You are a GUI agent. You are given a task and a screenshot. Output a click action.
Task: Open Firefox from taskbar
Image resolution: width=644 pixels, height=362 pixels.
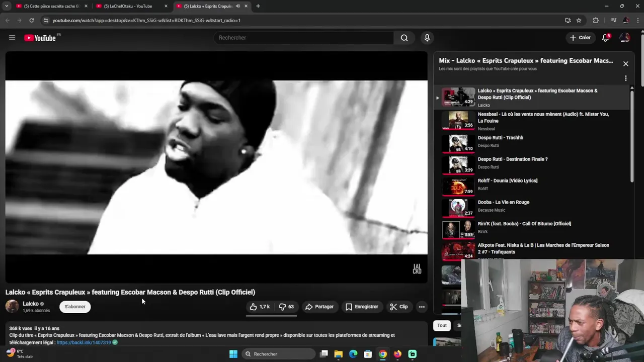397,354
